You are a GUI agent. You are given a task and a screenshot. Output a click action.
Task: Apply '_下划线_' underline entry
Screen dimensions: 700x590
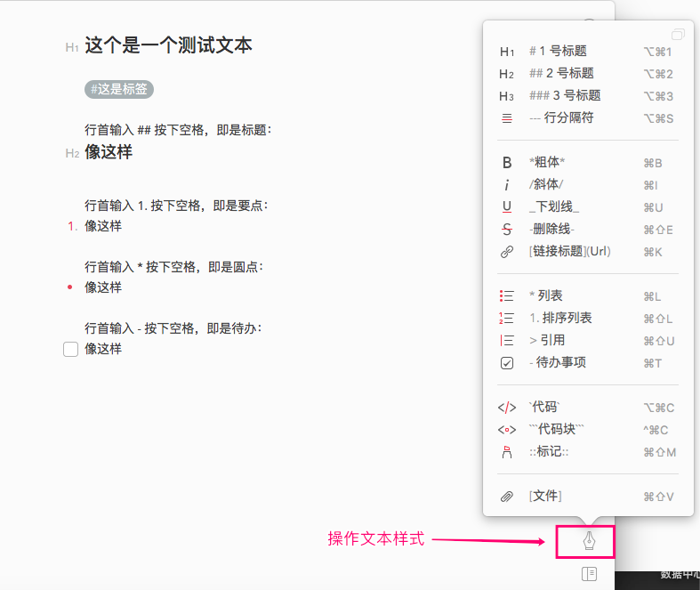click(x=554, y=206)
